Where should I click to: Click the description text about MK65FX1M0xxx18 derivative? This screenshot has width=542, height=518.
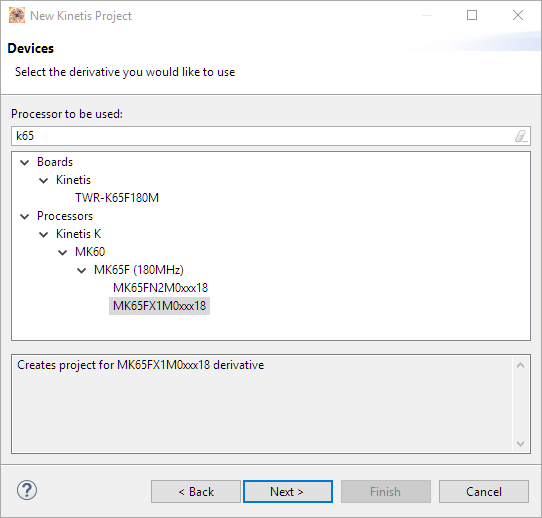(x=140, y=365)
